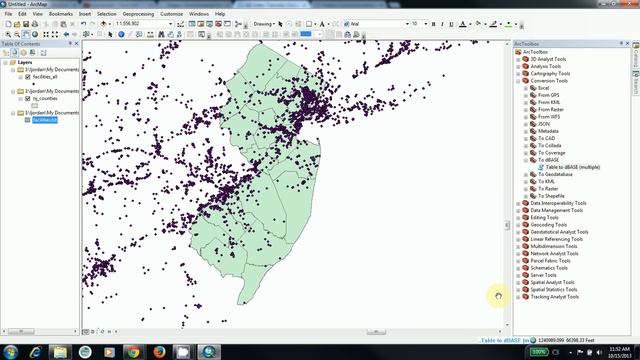Open the Windows menu

[x=199, y=14]
